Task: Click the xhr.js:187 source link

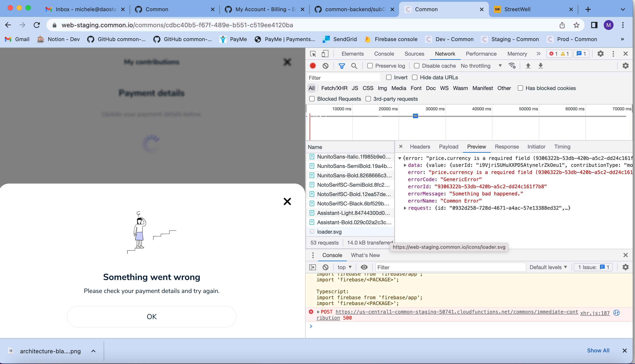Action: coord(595,313)
